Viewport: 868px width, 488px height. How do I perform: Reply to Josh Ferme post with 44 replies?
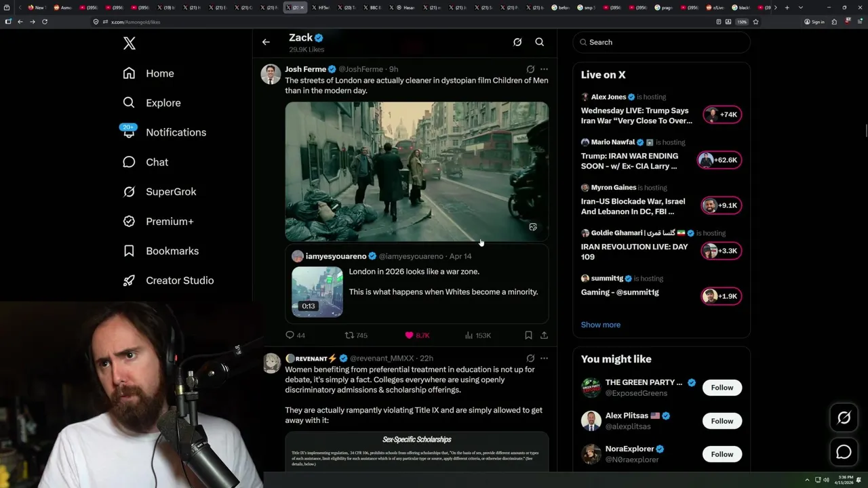[x=296, y=335]
